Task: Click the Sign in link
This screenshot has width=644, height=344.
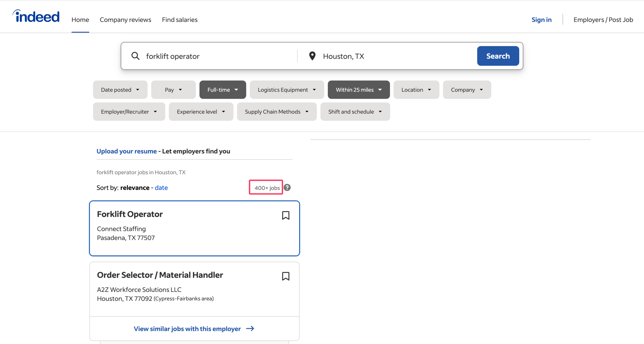Action: [541, 20]
